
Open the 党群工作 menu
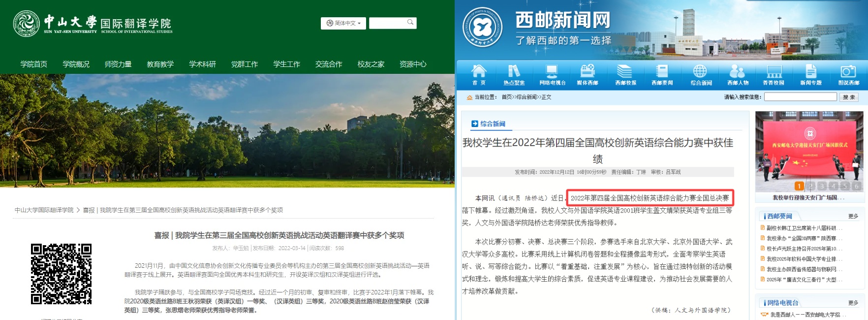point(245,64)
